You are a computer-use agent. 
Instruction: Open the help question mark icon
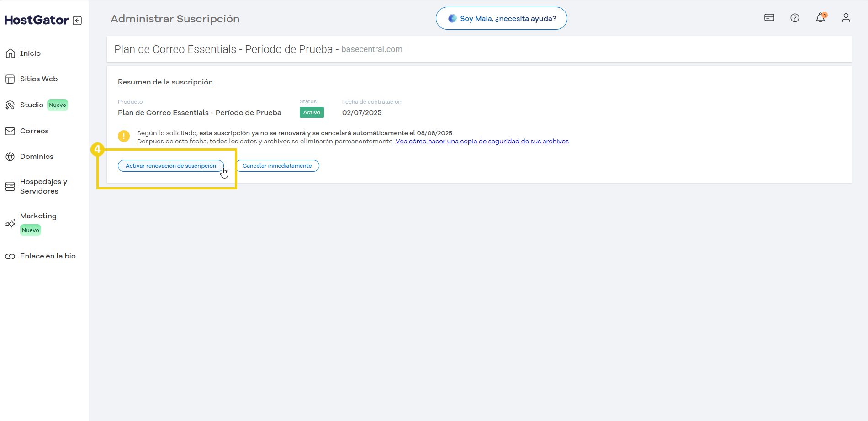795,18
